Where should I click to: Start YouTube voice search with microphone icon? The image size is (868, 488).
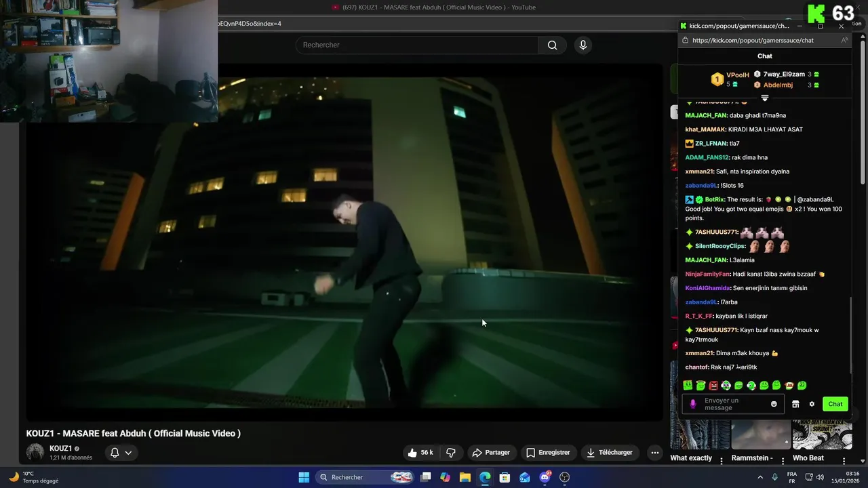click(583, 45)
